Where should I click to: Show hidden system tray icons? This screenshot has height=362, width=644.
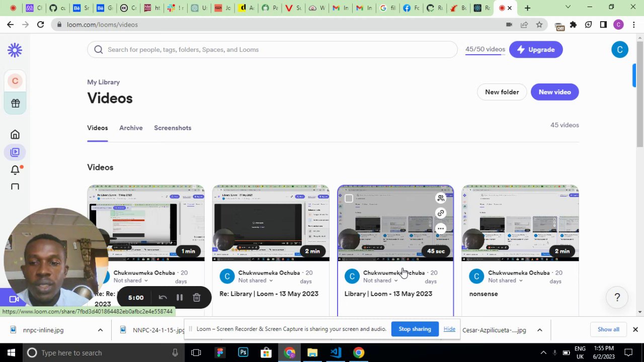pos(543,352)
